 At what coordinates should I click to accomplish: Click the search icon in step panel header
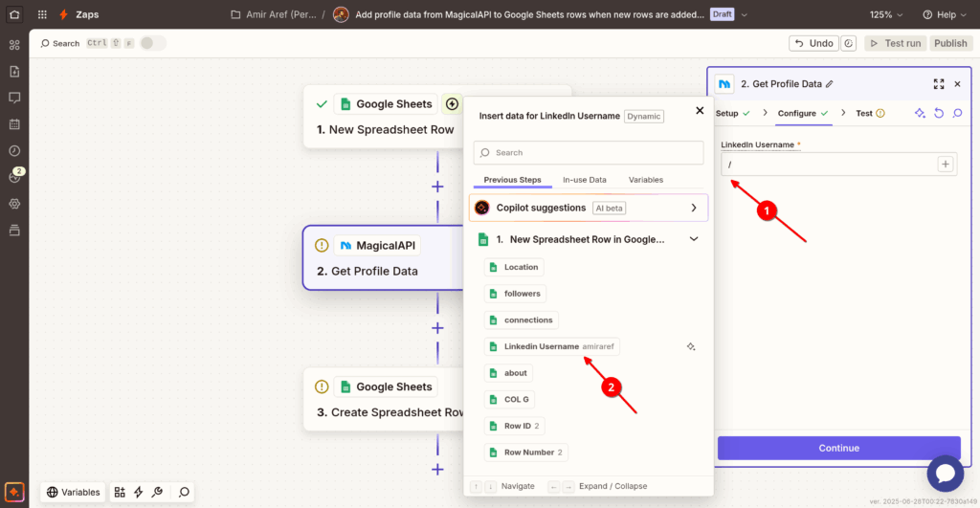(957, 113)
